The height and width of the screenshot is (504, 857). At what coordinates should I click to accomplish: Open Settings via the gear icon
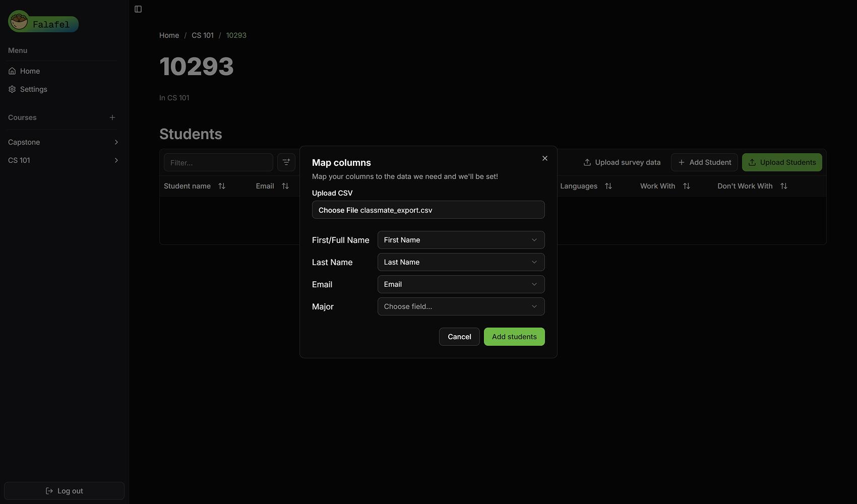[x=12, y=89]
